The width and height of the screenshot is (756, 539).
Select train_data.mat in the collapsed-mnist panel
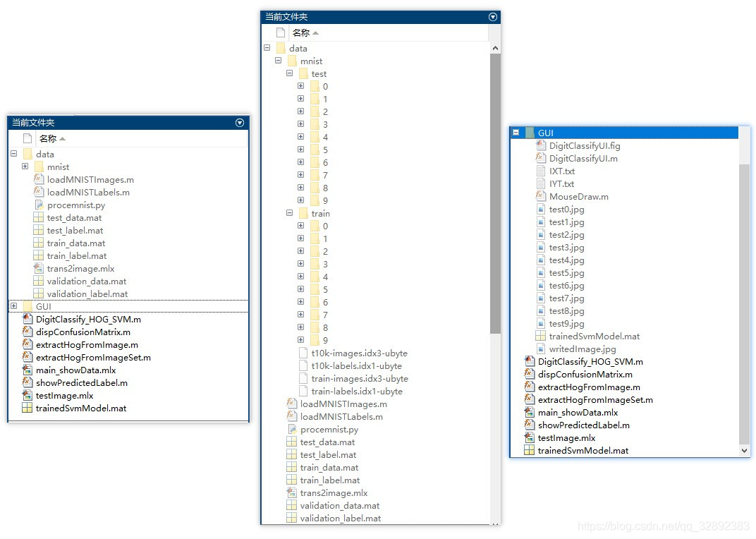click(76, 243)
